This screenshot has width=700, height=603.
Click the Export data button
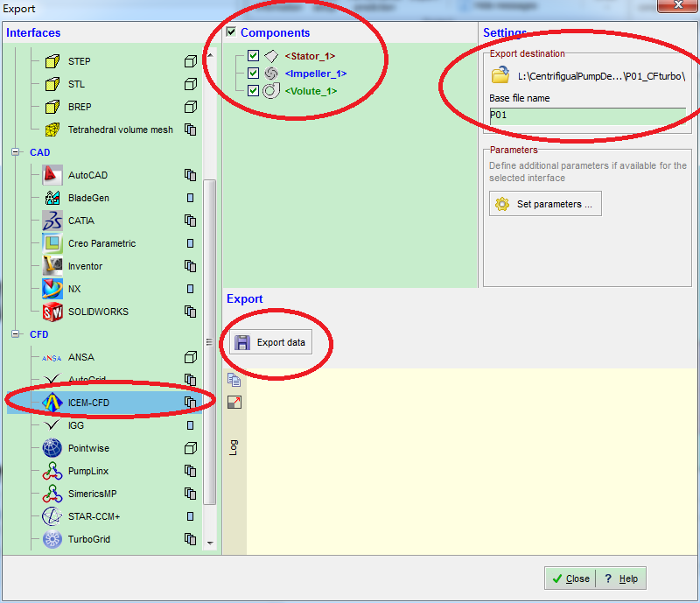click(271, 342)
